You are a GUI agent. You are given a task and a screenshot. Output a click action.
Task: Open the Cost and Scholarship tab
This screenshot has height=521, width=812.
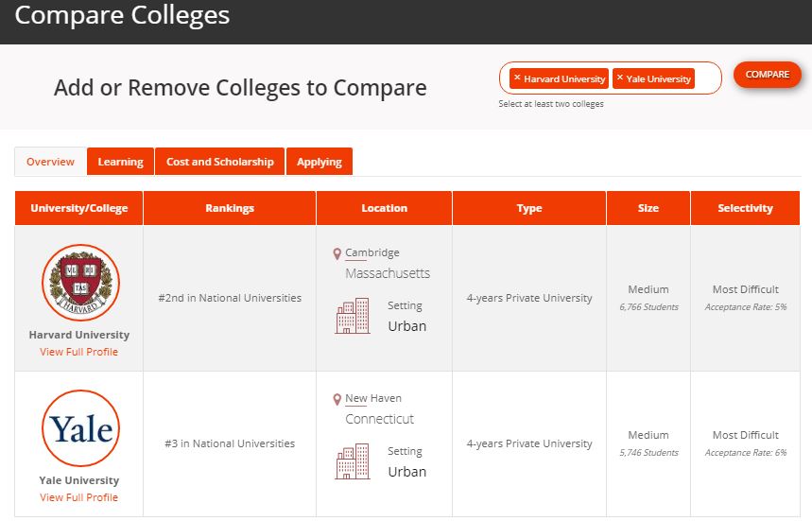(219, 162)
